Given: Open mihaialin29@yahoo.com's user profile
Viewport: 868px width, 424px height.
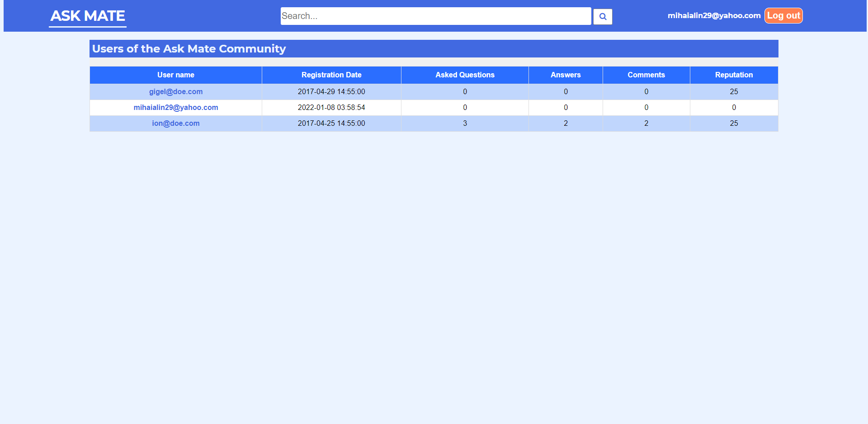Looking at the screenshot, I should coord(176,107).
